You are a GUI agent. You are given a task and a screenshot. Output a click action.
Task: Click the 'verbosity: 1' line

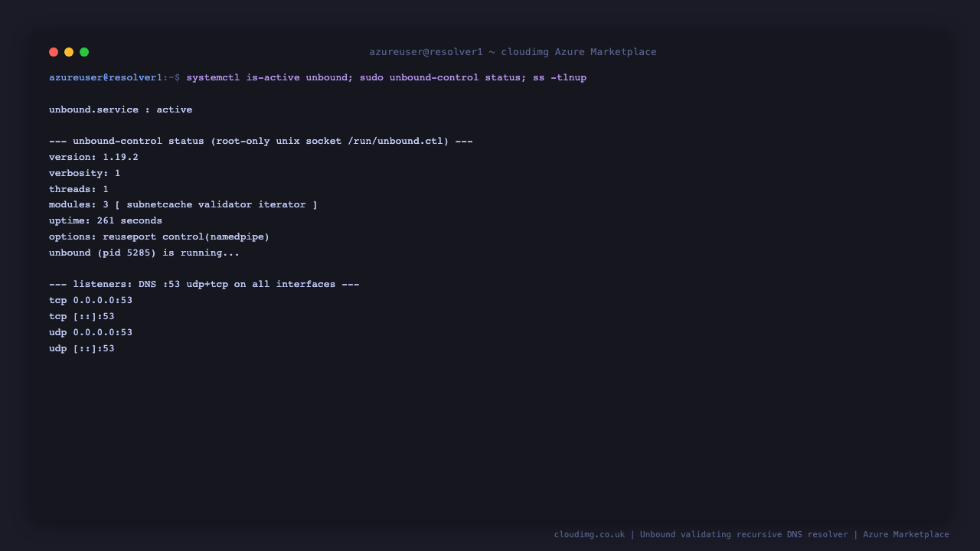pyautogui.click(x=85, y=173)
